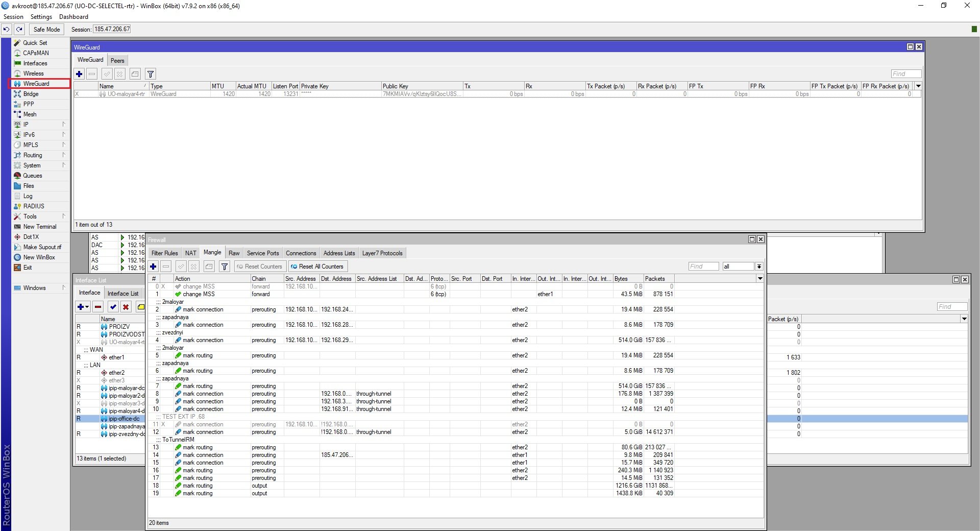Screen dimensions: 980x531
Task: Switch to the NAT tab in Firewall
Action: coord(190,253)
